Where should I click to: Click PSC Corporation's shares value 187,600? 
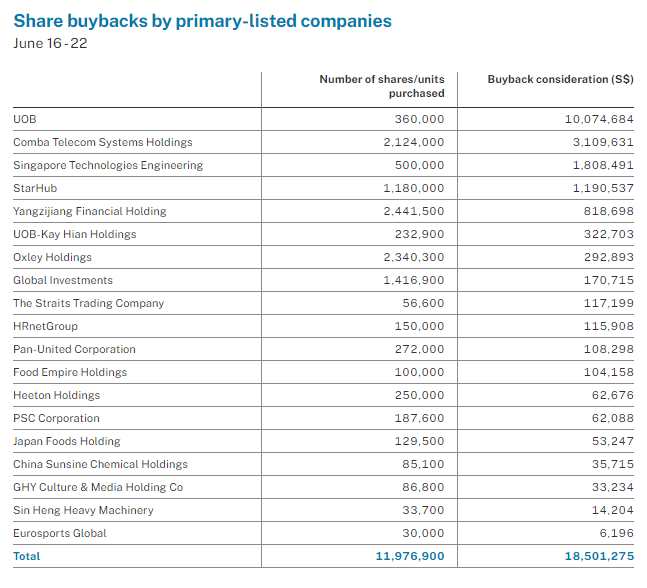tap(419, 418)
